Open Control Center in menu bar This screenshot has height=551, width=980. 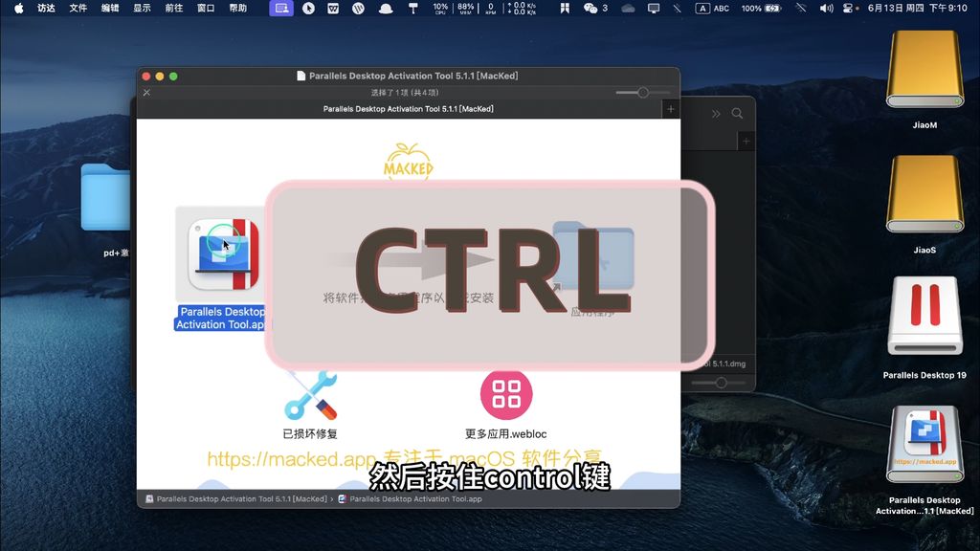849,8
